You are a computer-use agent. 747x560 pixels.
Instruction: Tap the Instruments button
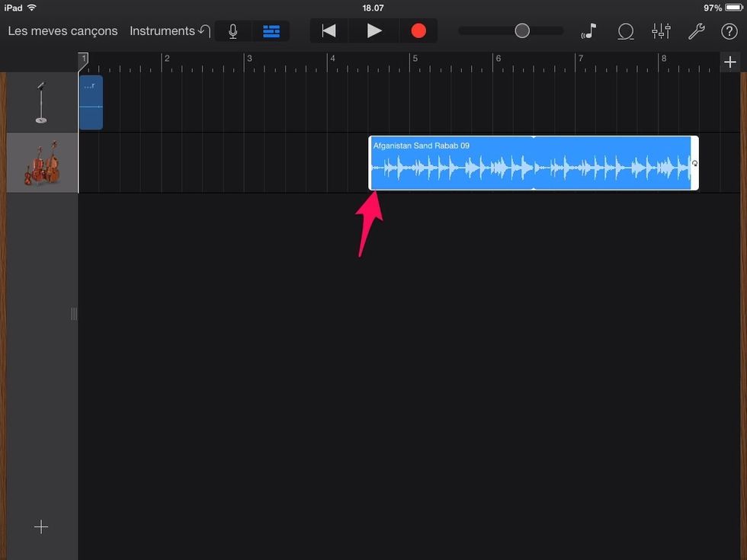pos(162,31)
